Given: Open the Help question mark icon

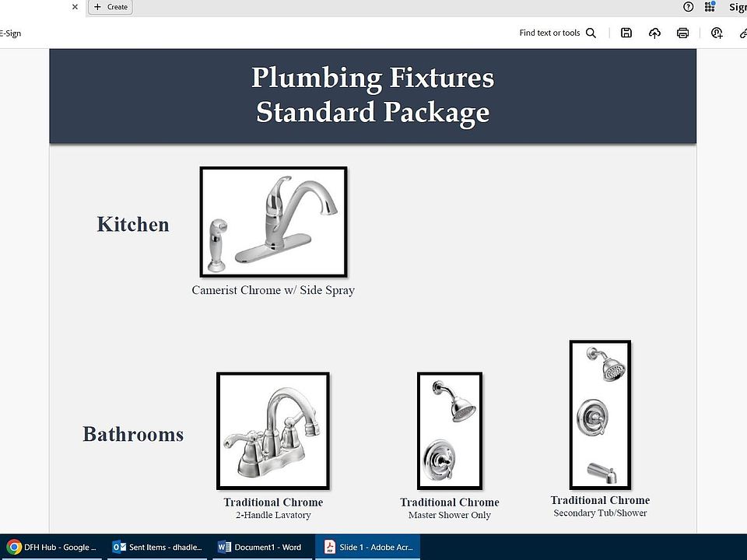Looking at the screenshot, I should pyautogui.click(x=688, y=7).
